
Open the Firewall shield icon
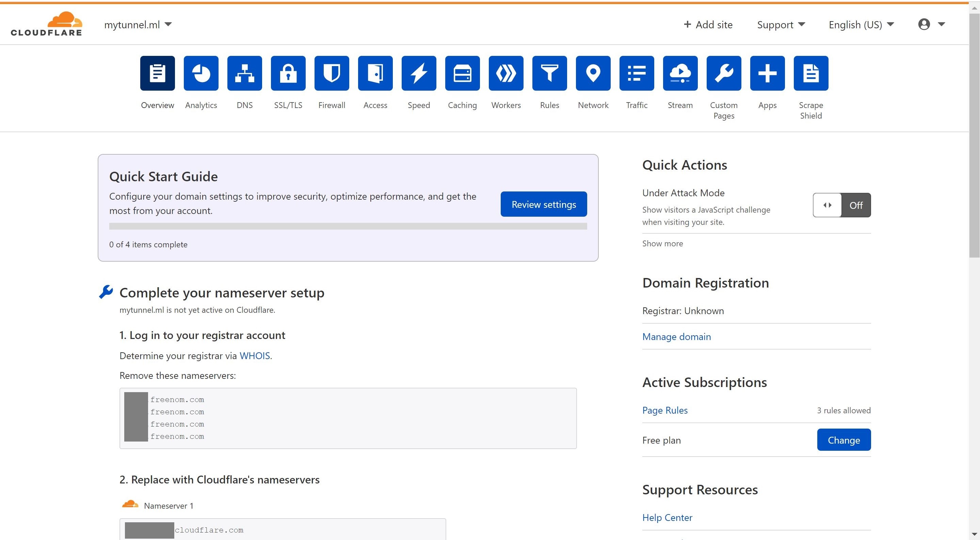click(x=332, y=73)
